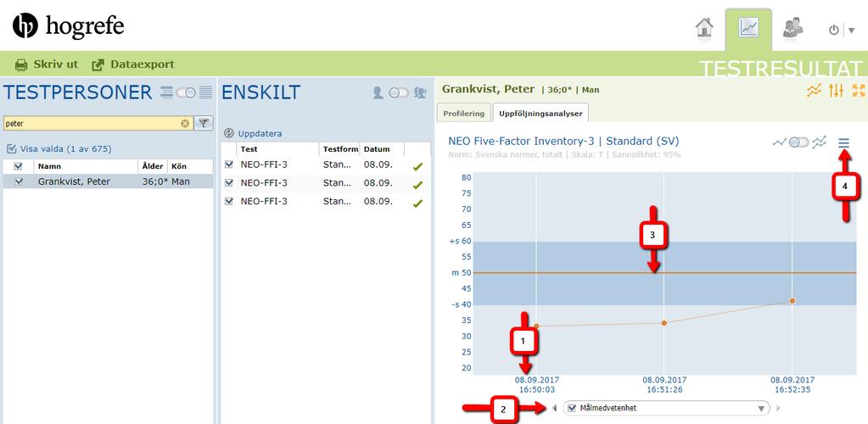
Task: Click date label 08.09.2017 16:52:35
Action: (x=792, y=385)
